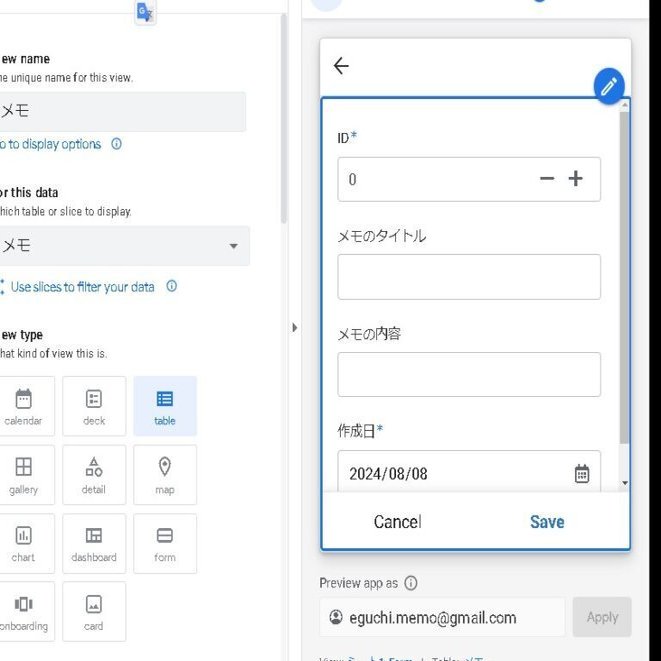Click the preview email field eguchi.memo@gmail.com
661x661 pixels.
[x=442, y=618]
